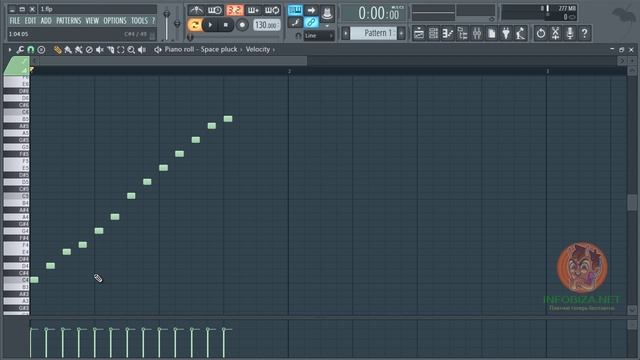Open the undo history circular arrow icon
640x360 pixels.
[x=541, y=33]
